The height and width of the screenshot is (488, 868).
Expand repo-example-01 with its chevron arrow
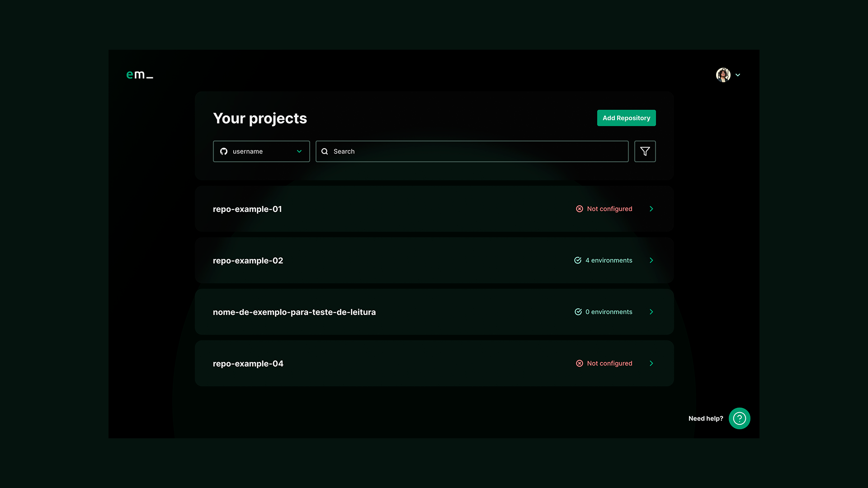[x=651, y=209]
